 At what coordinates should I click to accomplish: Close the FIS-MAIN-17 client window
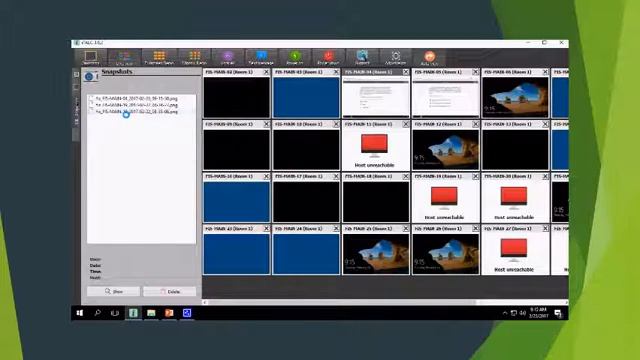[x=336, y=176]
